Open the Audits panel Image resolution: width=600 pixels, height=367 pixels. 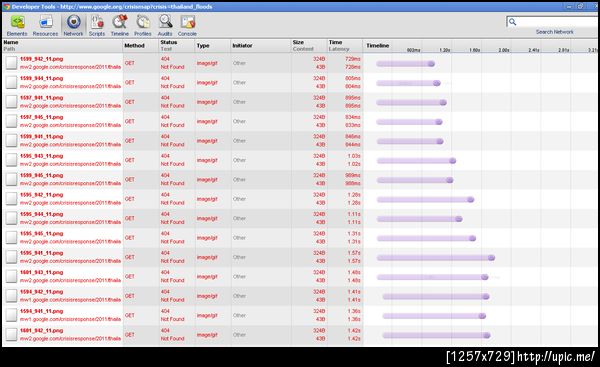(x=165, y=26)
